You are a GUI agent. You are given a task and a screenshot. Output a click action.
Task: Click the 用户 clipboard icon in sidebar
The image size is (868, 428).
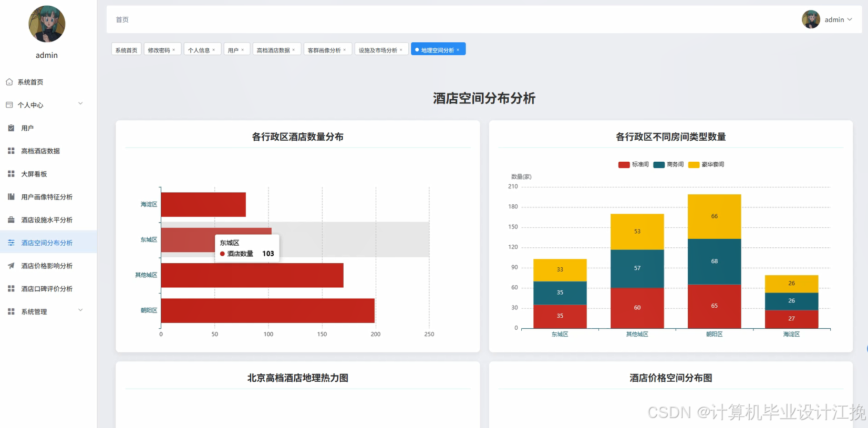tap(11, 128)
